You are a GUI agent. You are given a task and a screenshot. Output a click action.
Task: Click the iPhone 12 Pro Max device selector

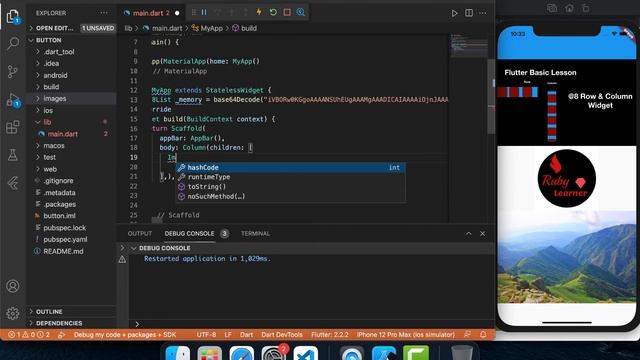[406, 335]
